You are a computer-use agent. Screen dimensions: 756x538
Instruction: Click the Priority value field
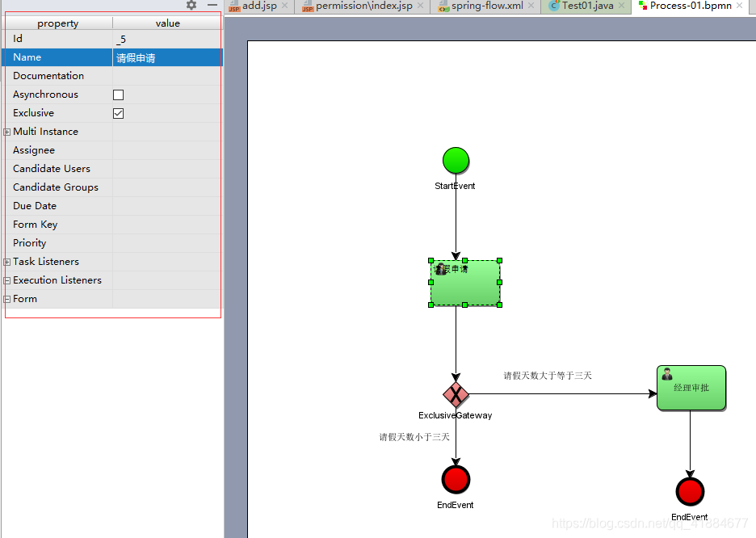(x=167, y=243)
